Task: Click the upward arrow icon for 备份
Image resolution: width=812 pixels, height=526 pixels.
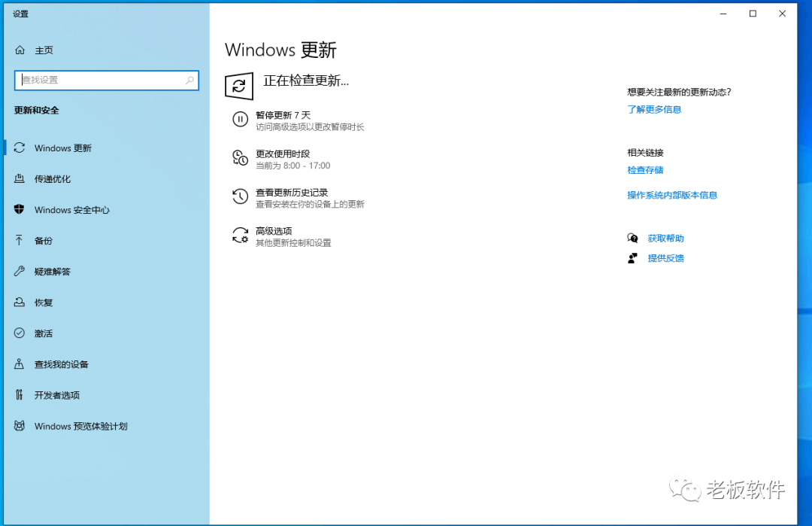Action: point(20,241)
